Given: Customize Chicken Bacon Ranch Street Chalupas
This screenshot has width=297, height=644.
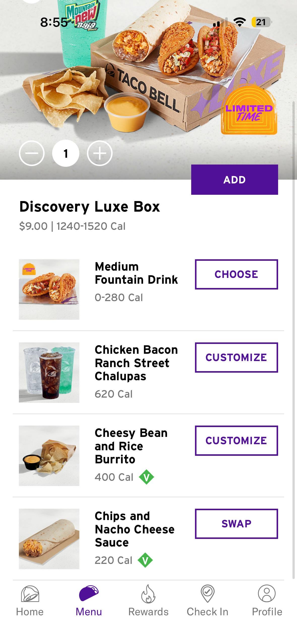Looking at the screenshot, I should [x=236, y=357].
